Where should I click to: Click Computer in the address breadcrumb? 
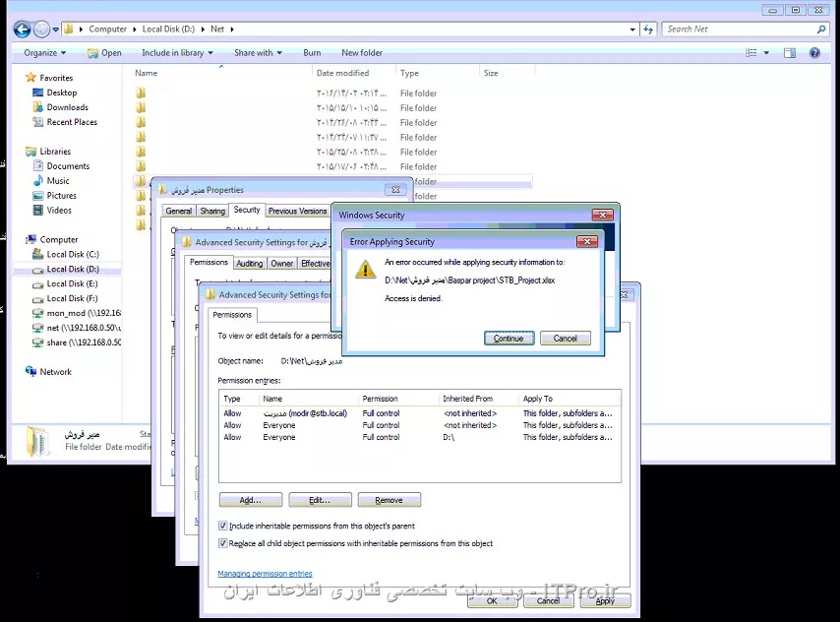pos(107,29)
